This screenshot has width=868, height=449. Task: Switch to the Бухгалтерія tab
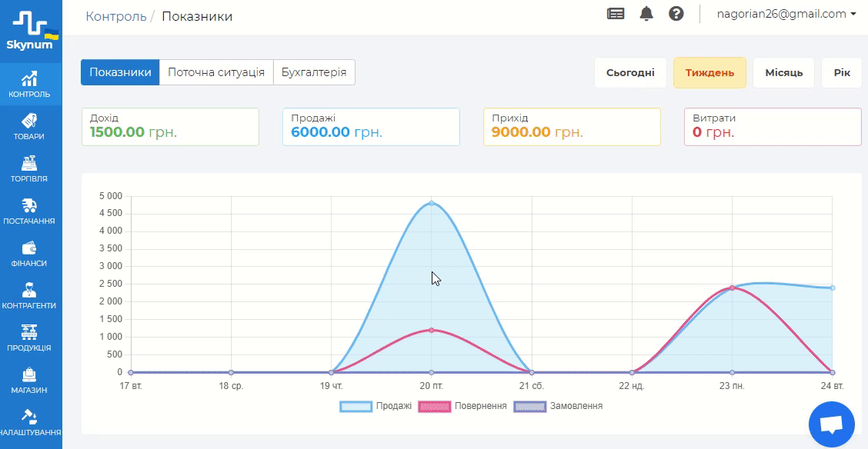click(314, 73)
